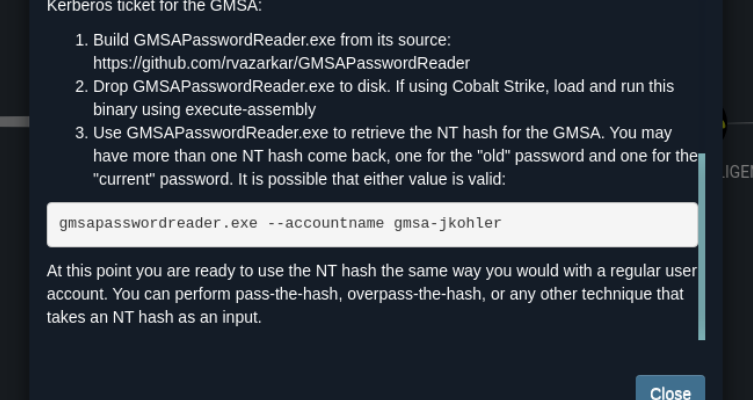Click the gray bar left of the dialog

tap(14, 122)
